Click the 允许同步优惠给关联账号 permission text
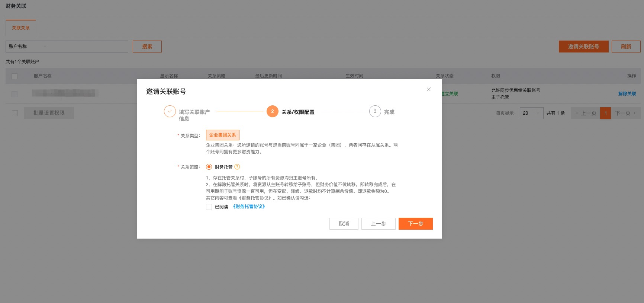 (x=516, y=90)
